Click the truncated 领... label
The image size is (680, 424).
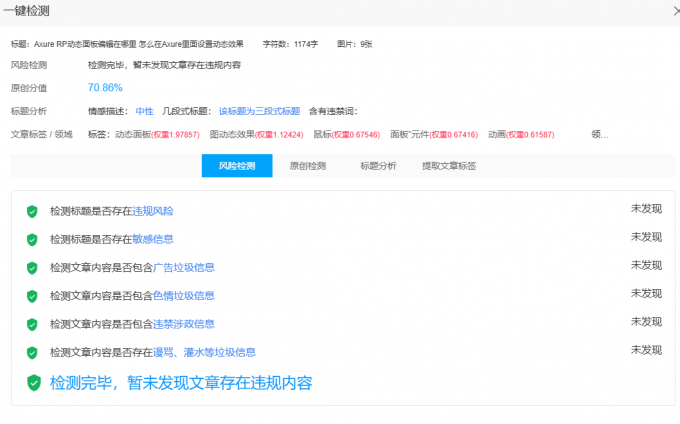[600, 135]
